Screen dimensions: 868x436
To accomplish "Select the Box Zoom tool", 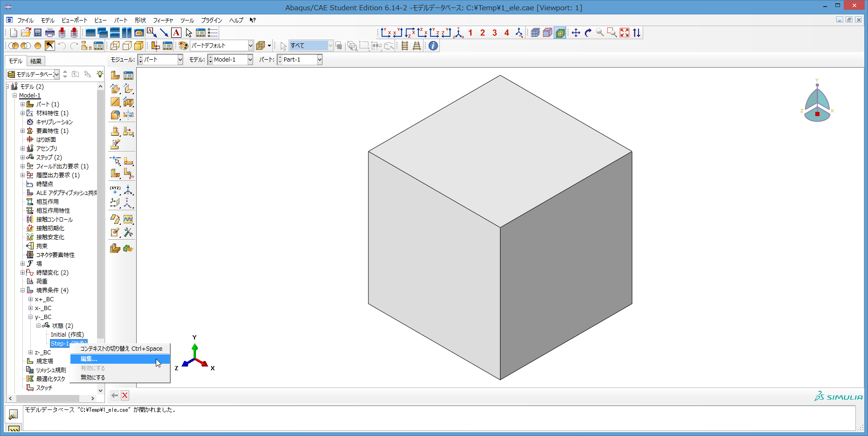I will tap(612, 33).
